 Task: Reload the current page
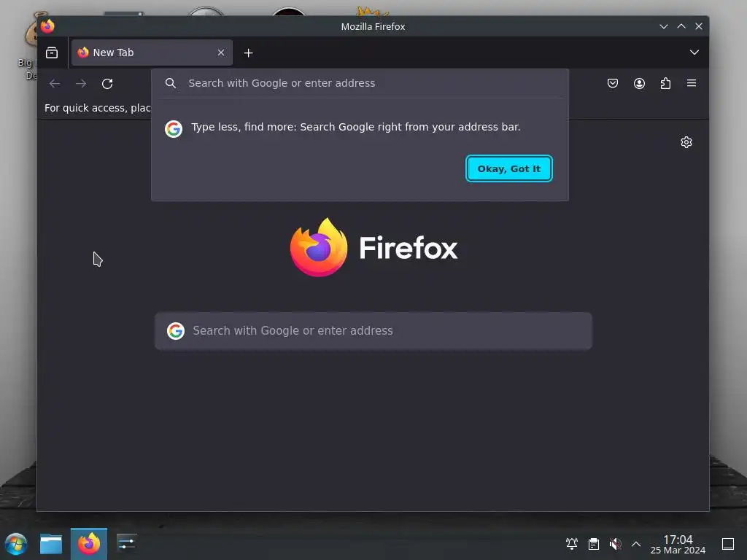click(107, 84)
